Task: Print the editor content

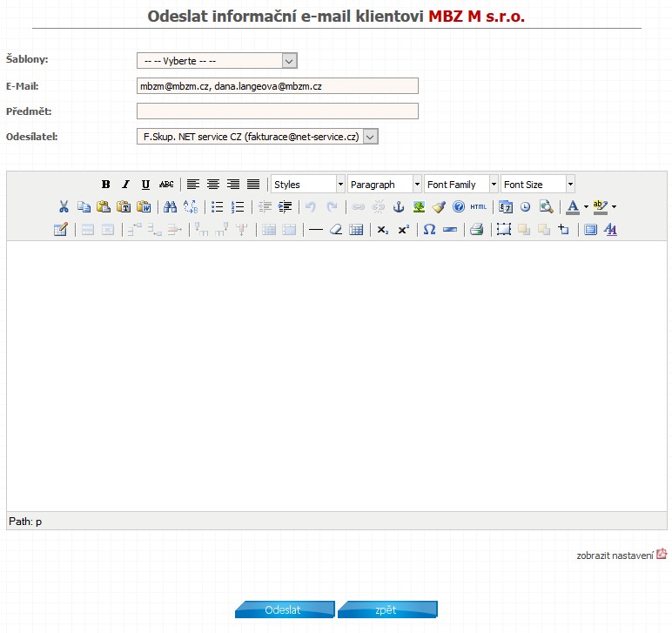Action: click(x=476, y=229)
